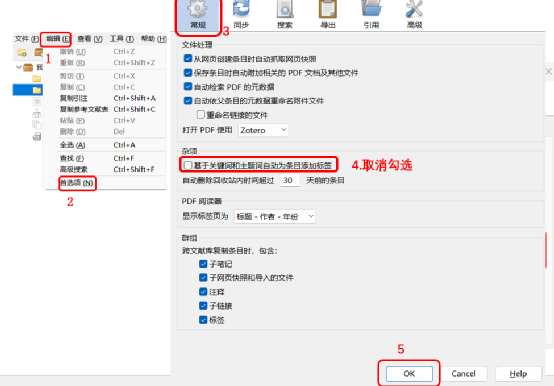Uncheck the 子链接 checkbox

203,305
